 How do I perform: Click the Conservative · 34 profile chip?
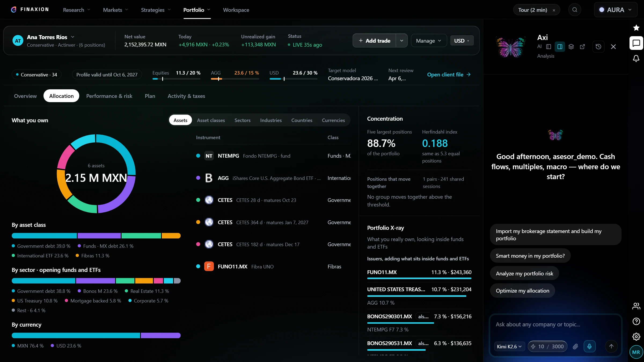[36, 75]
